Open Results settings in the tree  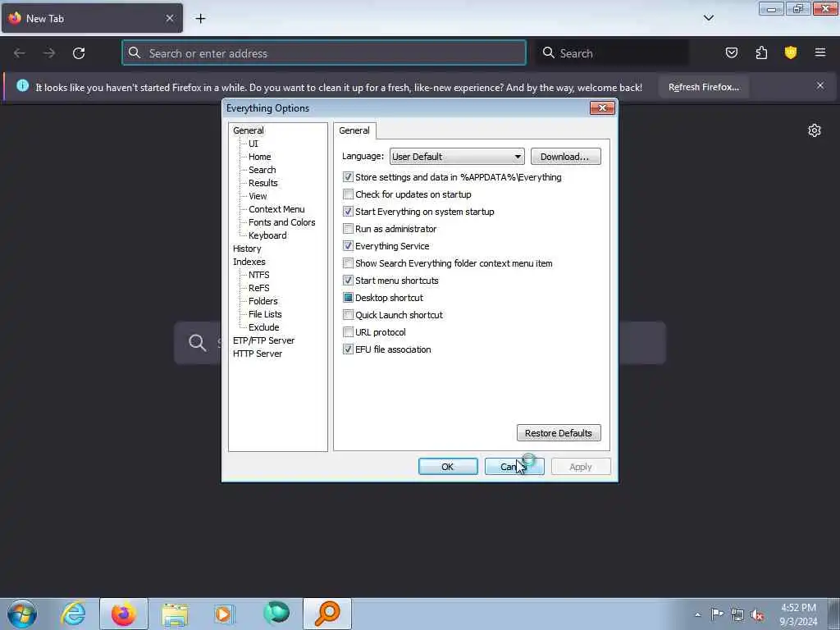tap(263, 183)
